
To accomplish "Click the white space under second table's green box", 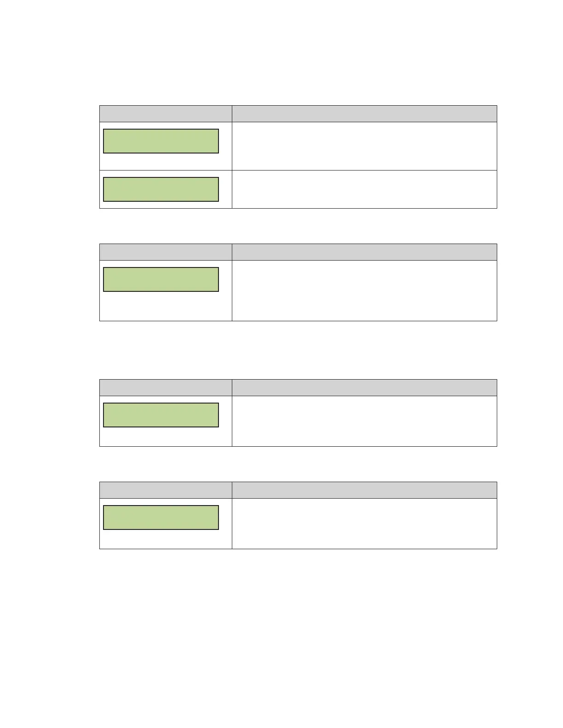I will click(x=166, y=306).
